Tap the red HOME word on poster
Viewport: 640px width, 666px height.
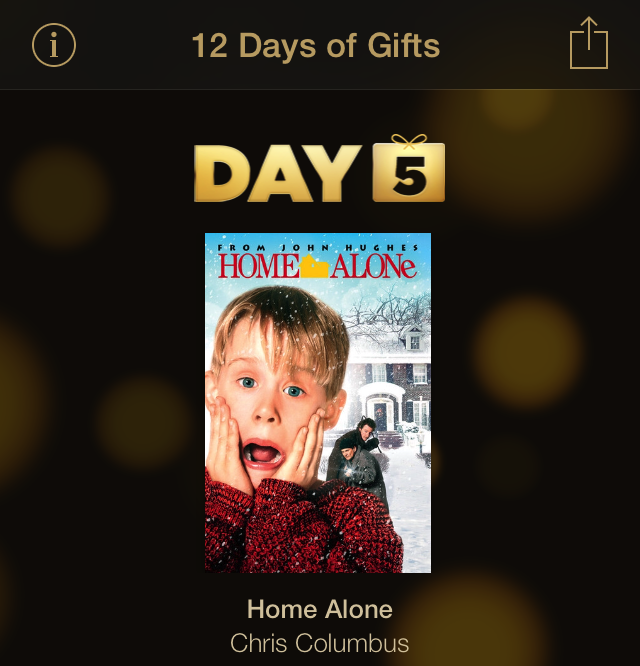coord(258,266)
